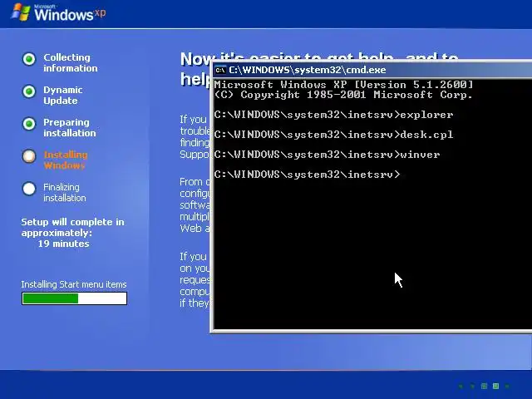The image size is (532, 399).
Task: Click the Dynamic Update step bullet
Action: coord(29,91)
